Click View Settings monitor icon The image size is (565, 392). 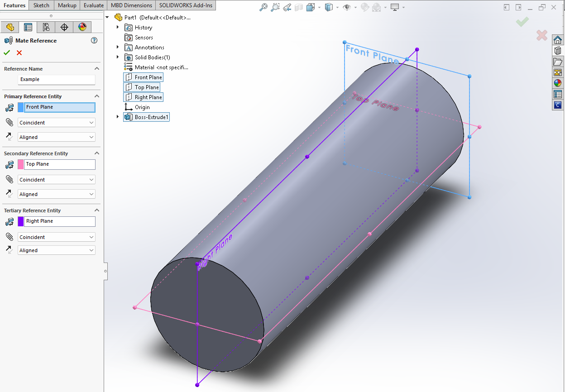pos(395,7)
